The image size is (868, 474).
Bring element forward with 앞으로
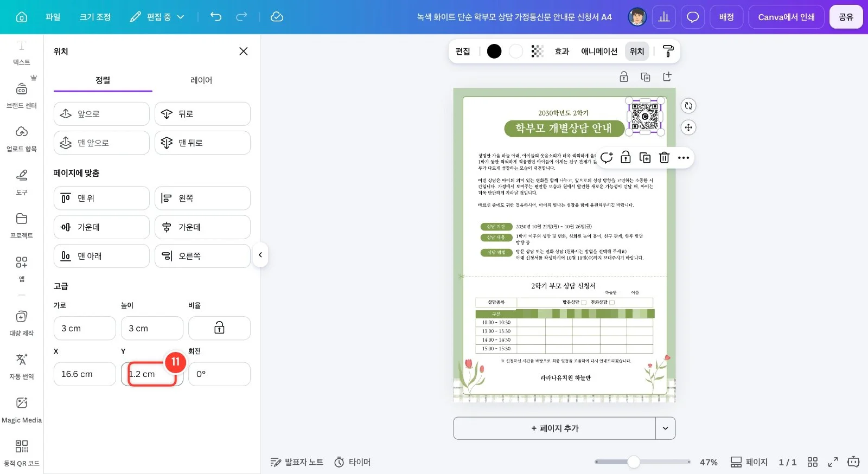point(101,114)
